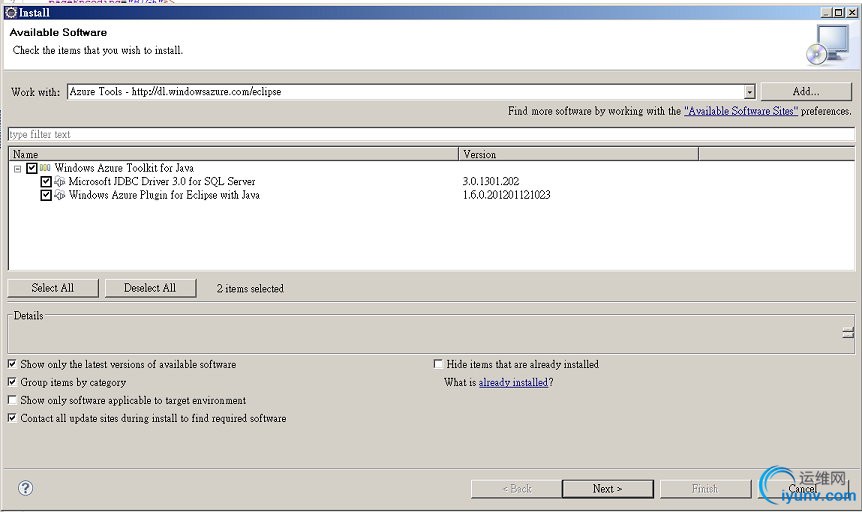Uncheck Windows Azure Plugin for Eclipse checkbox

coord(46,195)
